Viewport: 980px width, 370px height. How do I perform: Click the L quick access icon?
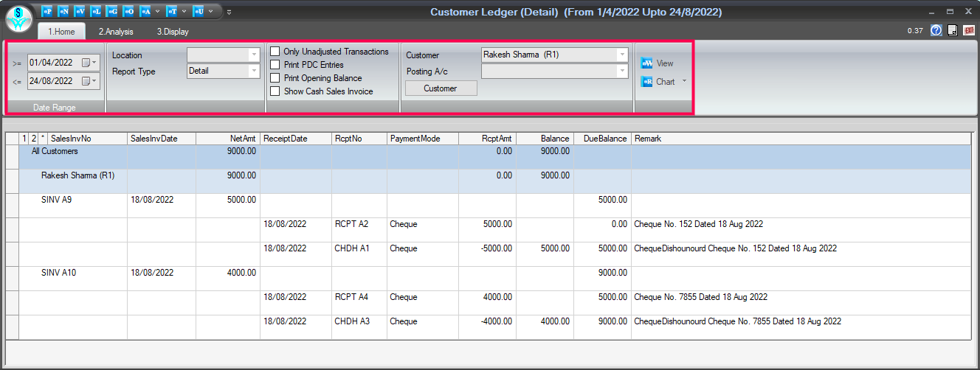(96, 12)
